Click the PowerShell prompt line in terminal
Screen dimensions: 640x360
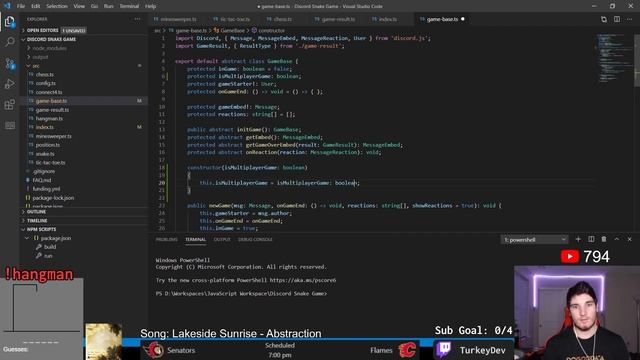coord(241,293)
